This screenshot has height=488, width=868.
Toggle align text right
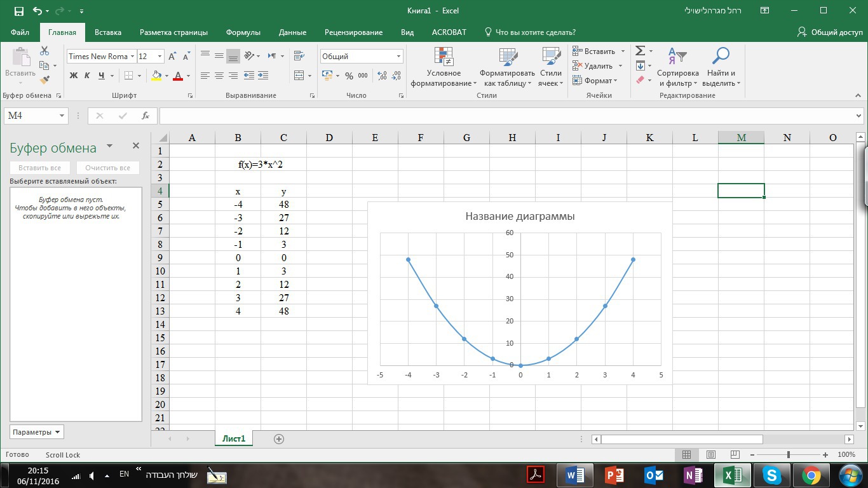233,76
